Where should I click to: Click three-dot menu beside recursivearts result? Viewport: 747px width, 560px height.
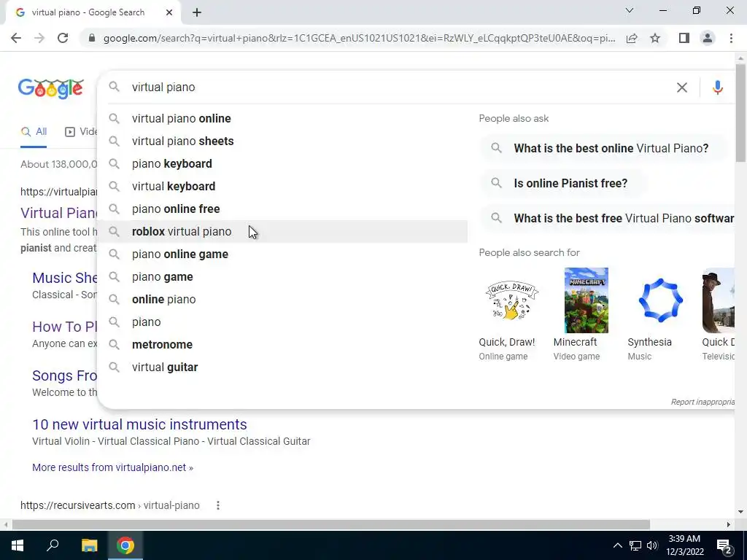pyautogui.click(x=217, y=505)
